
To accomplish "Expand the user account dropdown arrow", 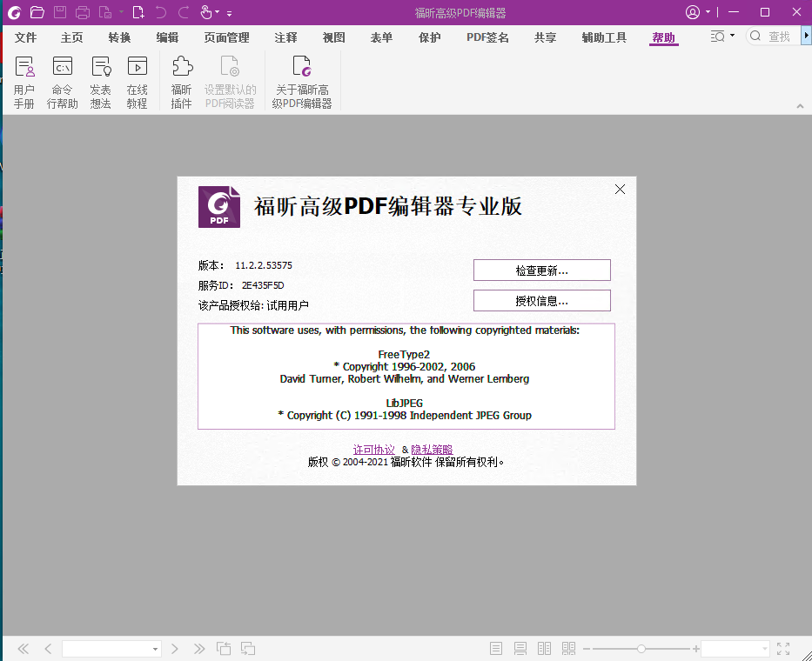I will [x=708, y=12].
